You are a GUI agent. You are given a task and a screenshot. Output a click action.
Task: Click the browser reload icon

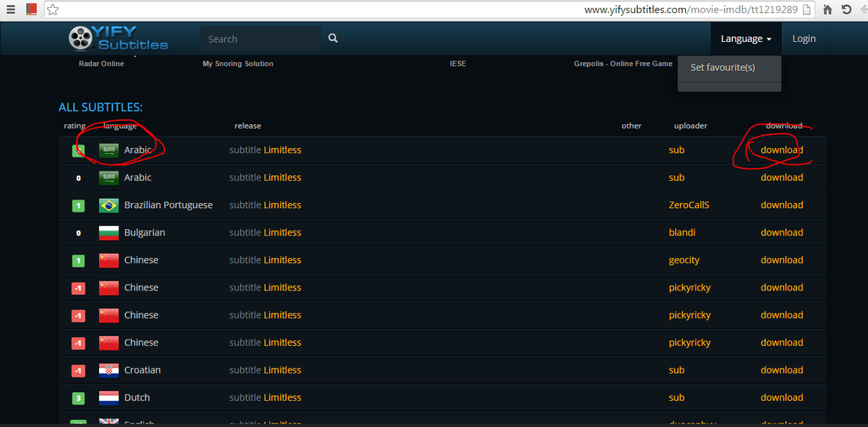coord(846,10)
